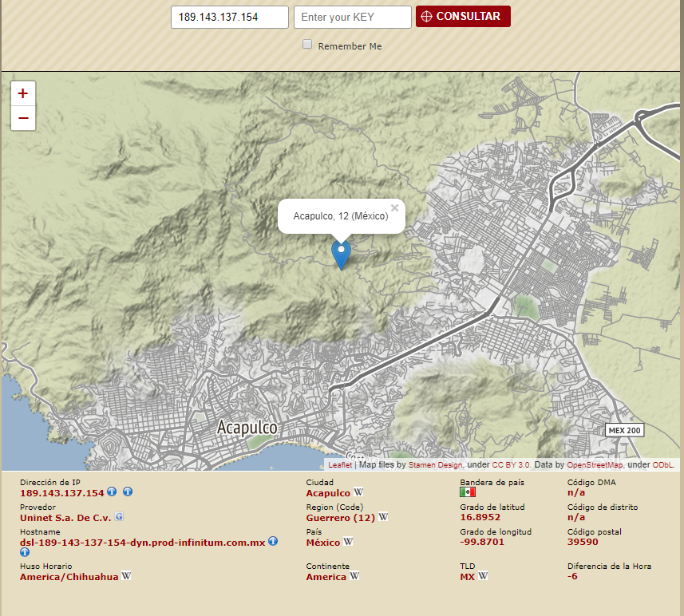Click the city value Acapulco
Viewport: 684px width, 616px height.
click(x=328, y=493)
